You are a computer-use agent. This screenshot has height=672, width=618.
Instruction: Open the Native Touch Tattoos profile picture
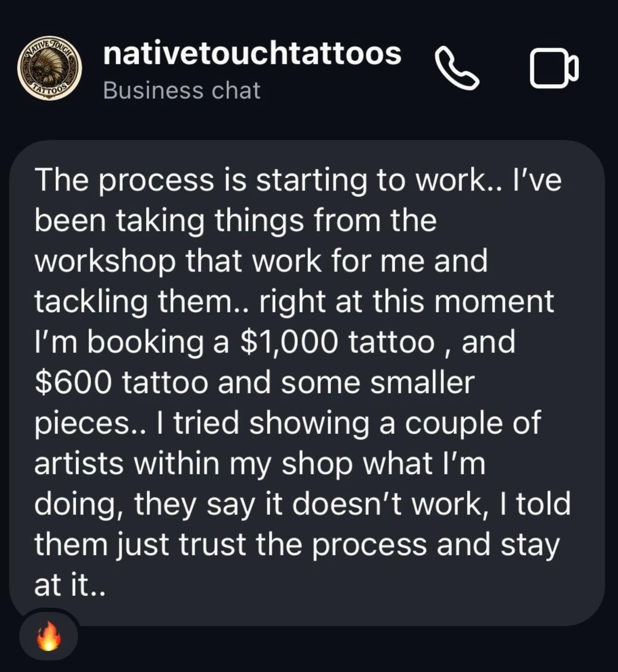49,67
